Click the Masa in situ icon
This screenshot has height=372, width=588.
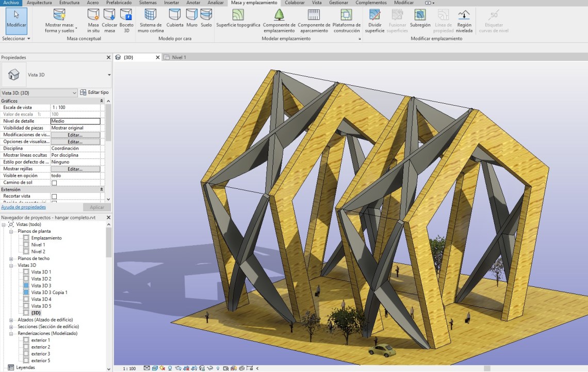point(93,15)
